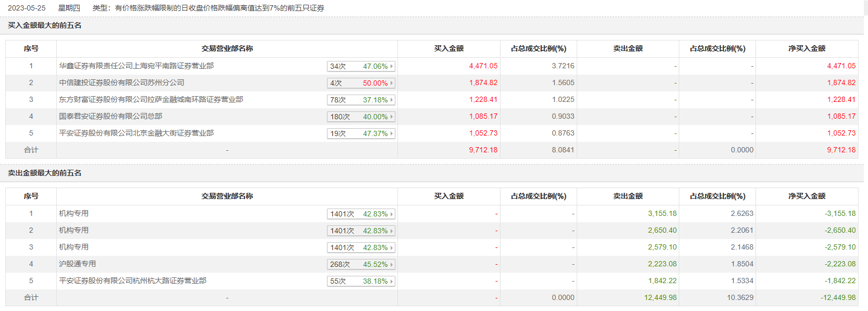Click arrow next to 180次 40.00%
Screen dimensions: 868x311
tap(392, 117)
